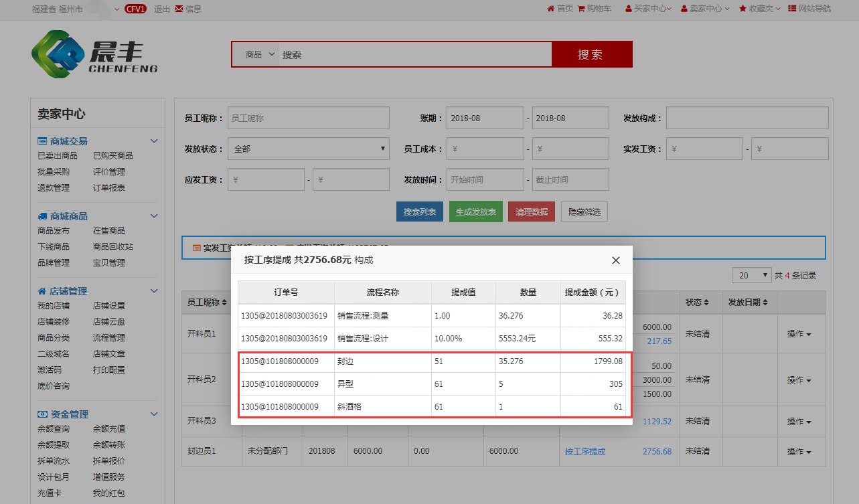
Task: Click the home icon labeled 首页
Action: click(x=551, y=9)
